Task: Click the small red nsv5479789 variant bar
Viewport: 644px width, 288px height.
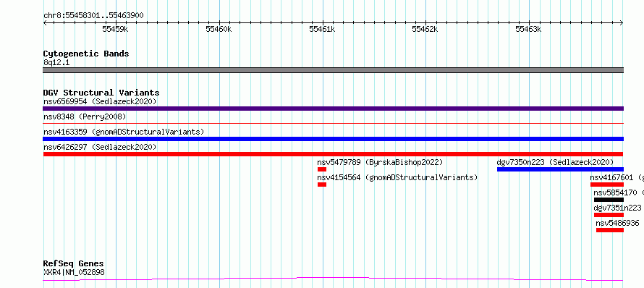Action: (322, 169)
